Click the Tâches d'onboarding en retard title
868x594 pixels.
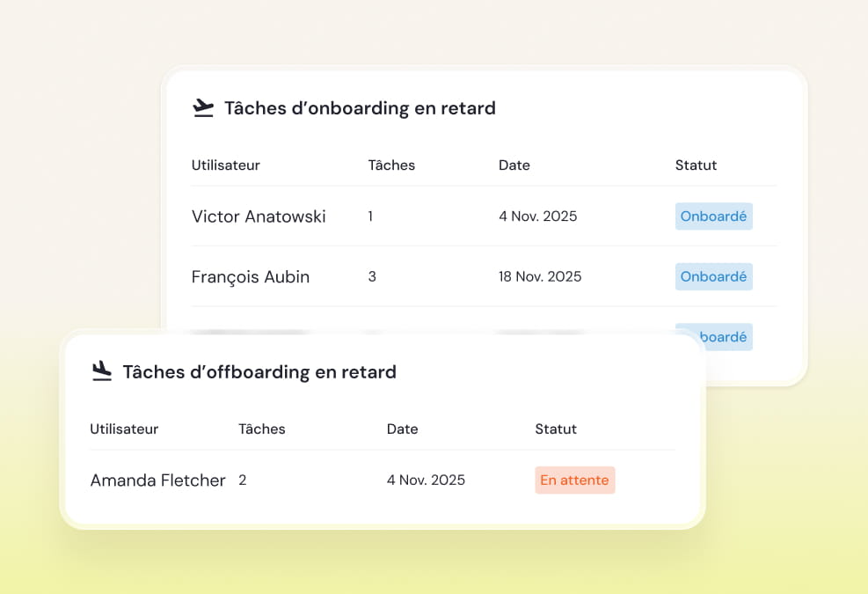point(361,107)
